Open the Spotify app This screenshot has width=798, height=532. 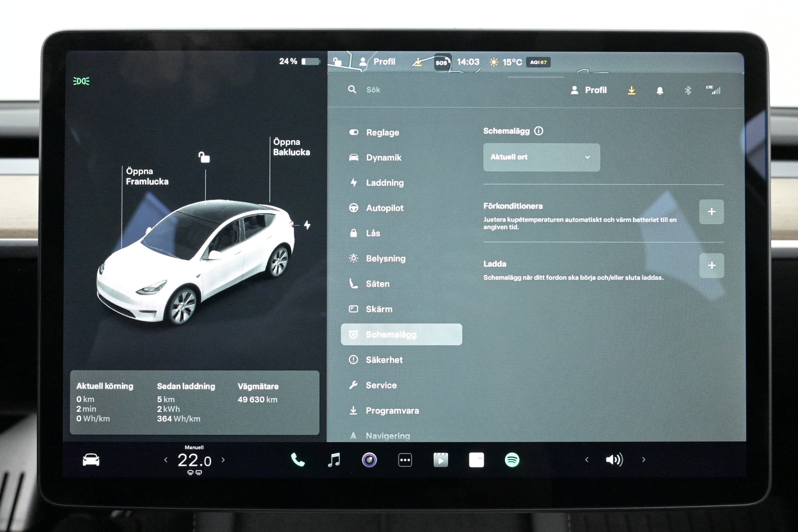(x=512, y=460)
